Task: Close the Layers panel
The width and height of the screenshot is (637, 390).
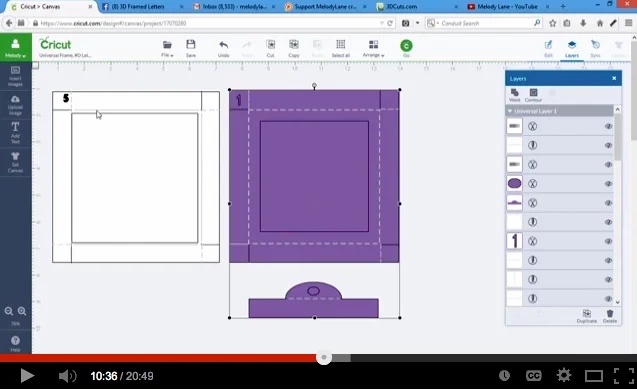Action: coord(614,78)
